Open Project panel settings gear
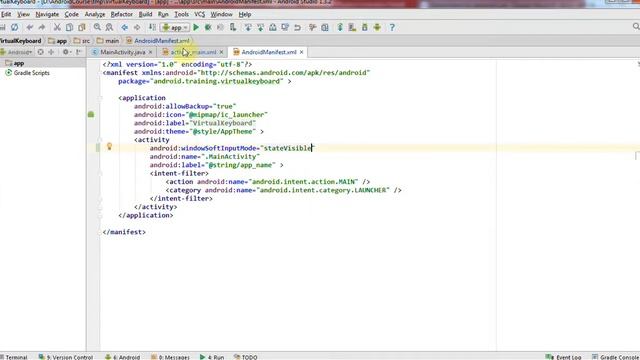Screen dimensions: 640x360 (x=66, y=52)
